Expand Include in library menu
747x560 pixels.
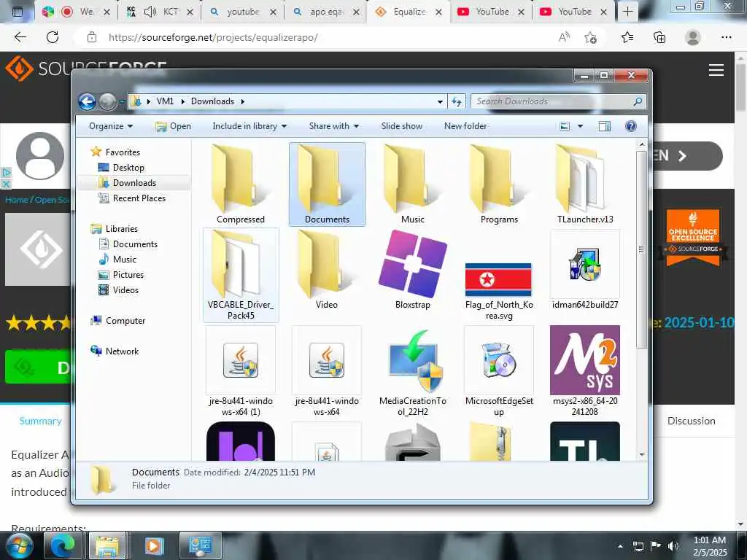(x=249, y=126)
